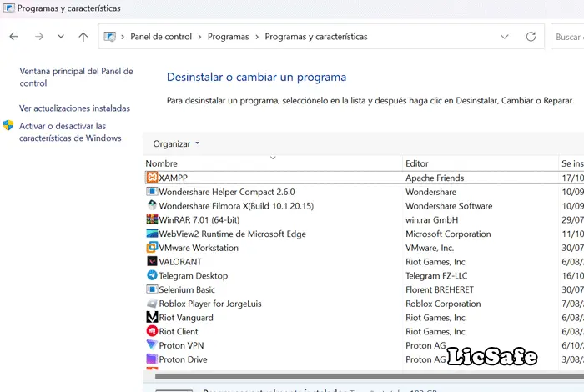Go forward with the right arrow
584x392 pixels.
pos(39,37)
